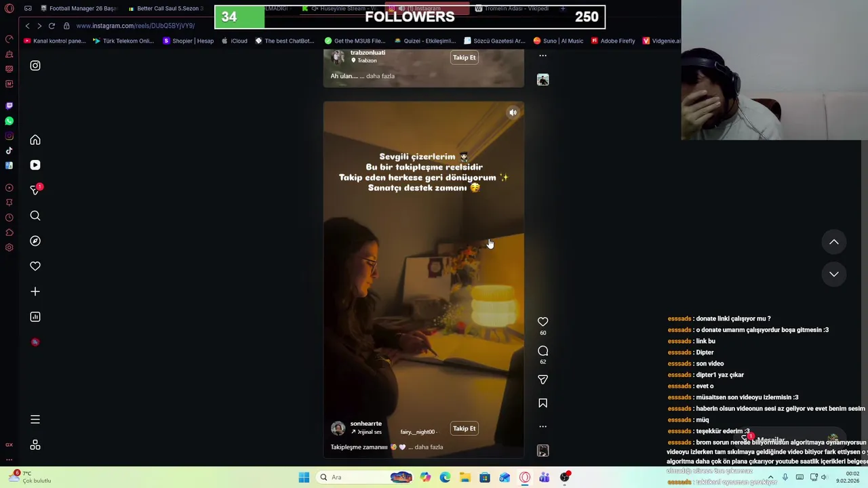The height and width of the screenshot is (488, 868).
Task: Expand sonhearrte caption with daha fazla
Action: tap(429, 447)
